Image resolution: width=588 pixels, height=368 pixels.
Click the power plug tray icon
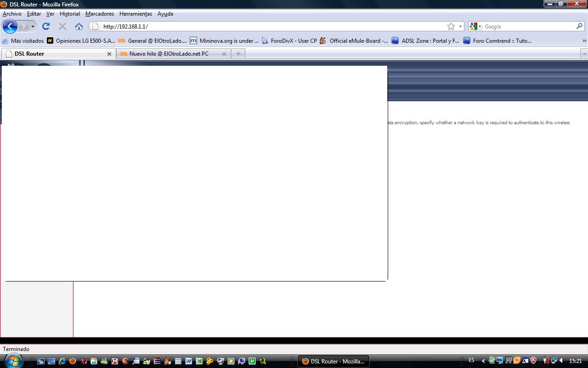click(x=546, y=361)
